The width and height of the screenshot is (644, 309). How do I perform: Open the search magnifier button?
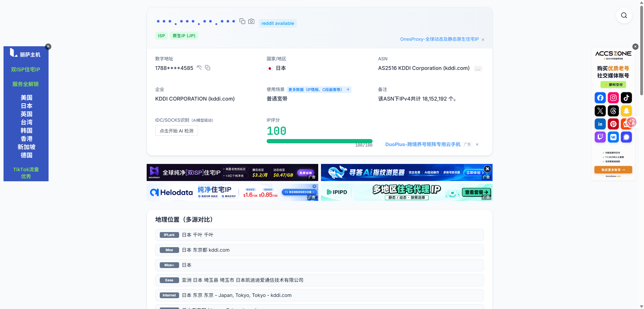(624, 15)
